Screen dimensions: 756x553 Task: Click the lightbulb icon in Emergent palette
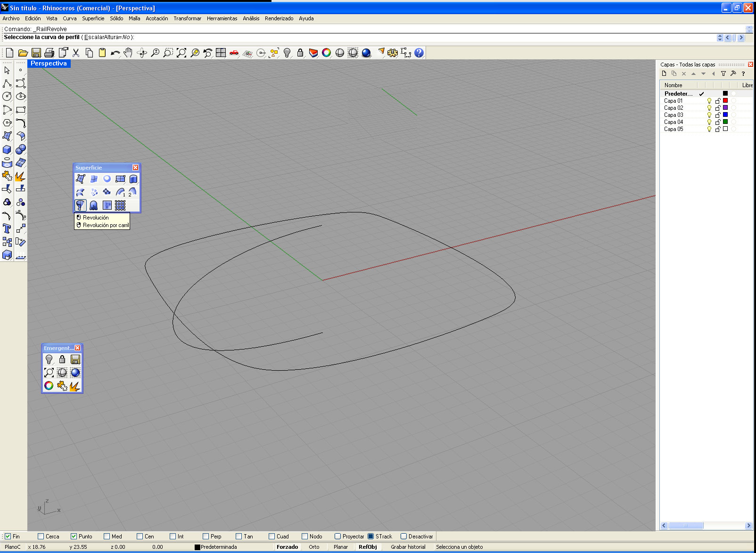[49, 359]
